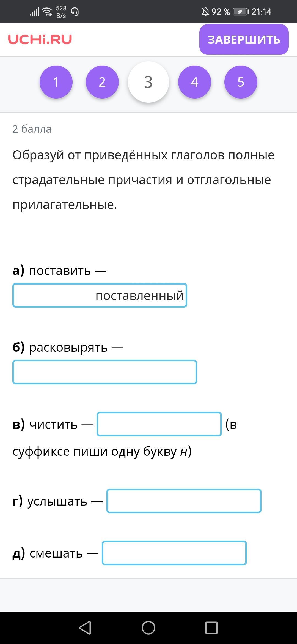The image size is (297, 644).
Task: Go to question 4
Action: point(195,82)
